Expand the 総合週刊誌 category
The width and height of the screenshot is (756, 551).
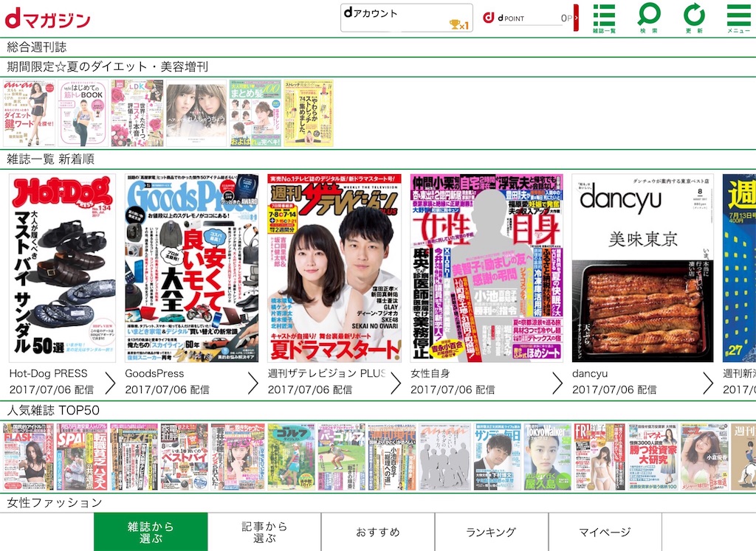(378, 47)
